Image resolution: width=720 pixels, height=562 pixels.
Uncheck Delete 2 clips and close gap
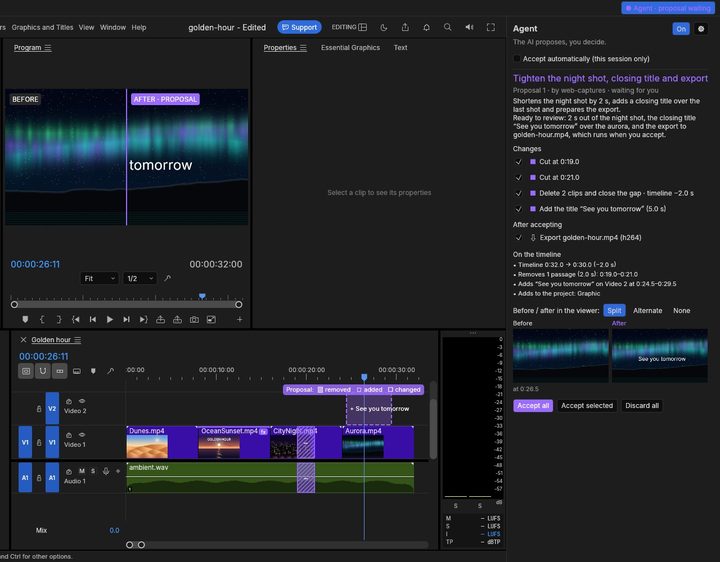point(518,193)
